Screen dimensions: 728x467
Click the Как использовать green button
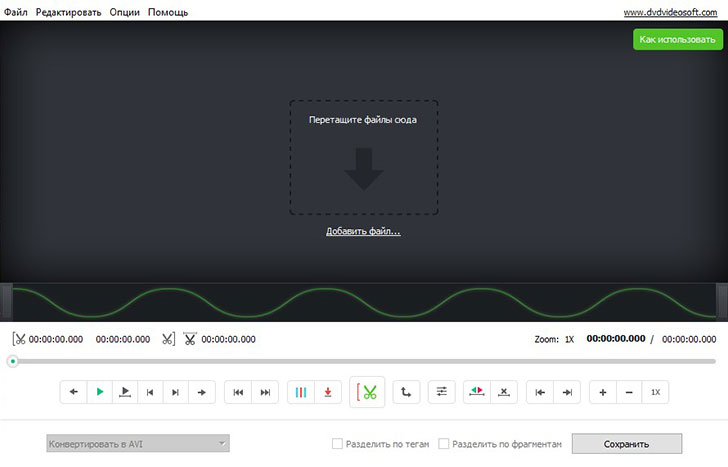pyautogui.click(x=678, y=39)
